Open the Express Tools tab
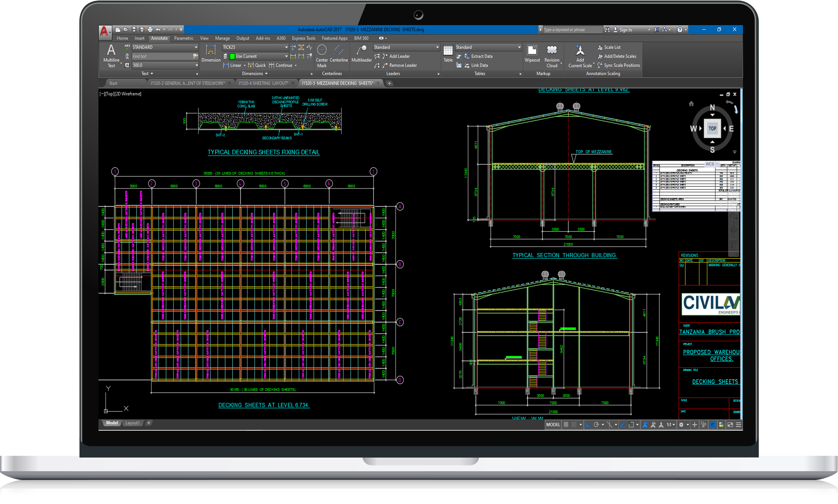This screenshot has width=838, height=504. tap(303, 38)
